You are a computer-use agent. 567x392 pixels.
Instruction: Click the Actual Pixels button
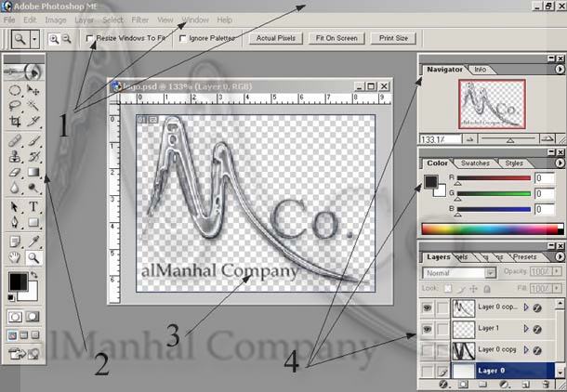276,38
